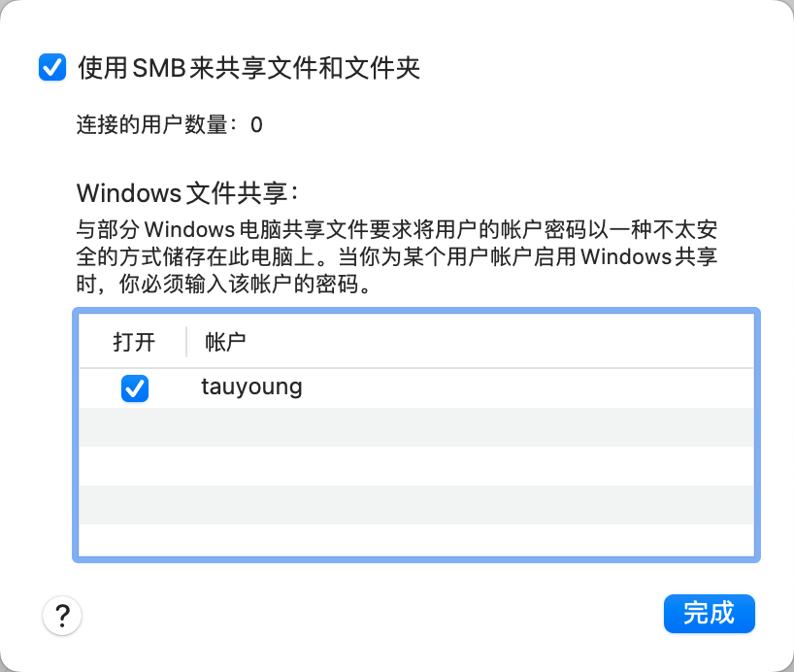
Task: Click the blue checked SMB checkbox
Action: (x=51, y=66)
